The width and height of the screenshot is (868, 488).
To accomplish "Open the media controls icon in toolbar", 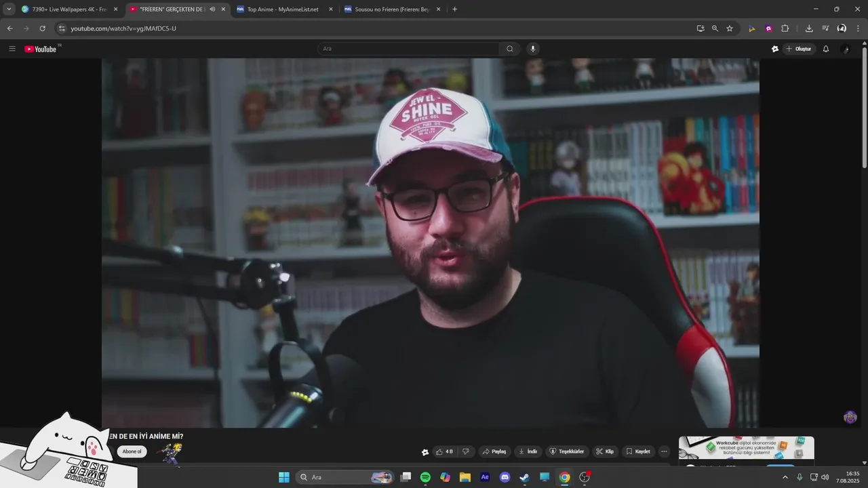I will [x=825, y=28].
